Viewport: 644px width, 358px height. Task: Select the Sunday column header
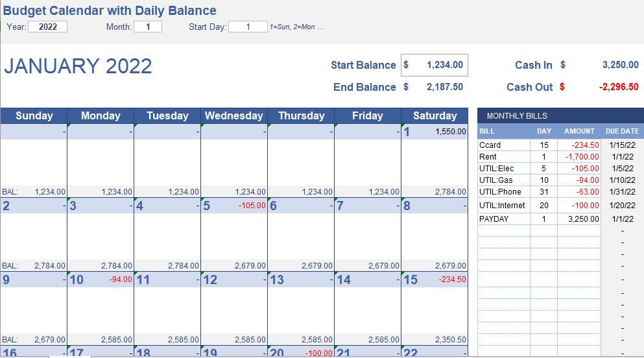pyautogui.click(x=34, y=116)
